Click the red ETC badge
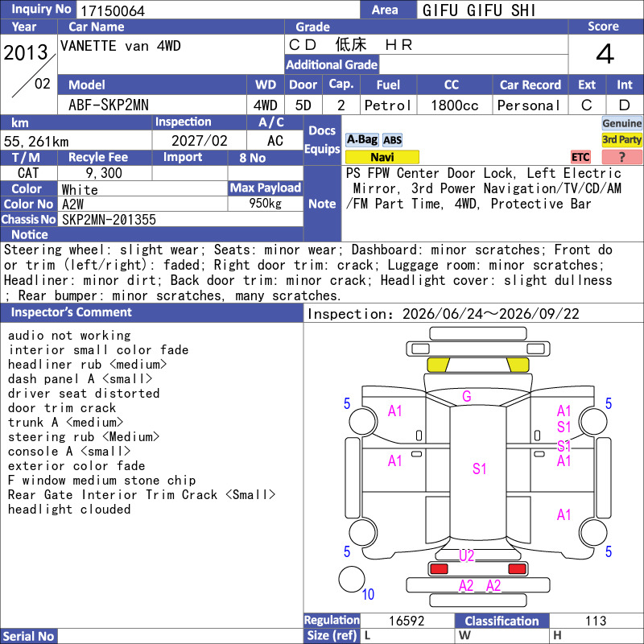This screenshot has height=644, width=644. [580, 157]
